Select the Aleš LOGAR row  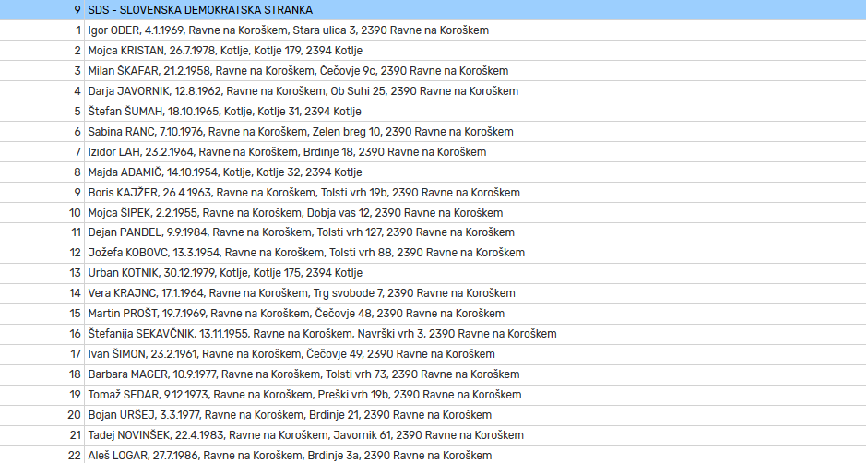click(x=434, y=456)
